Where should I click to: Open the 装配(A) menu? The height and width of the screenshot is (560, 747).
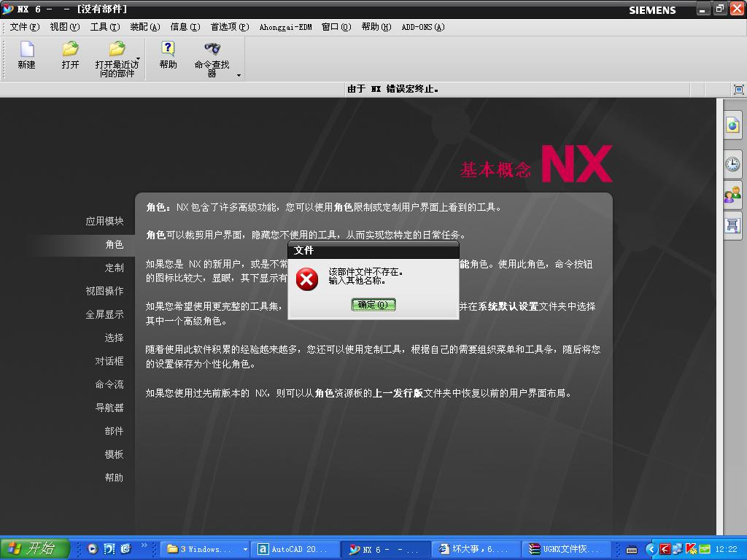145,27
